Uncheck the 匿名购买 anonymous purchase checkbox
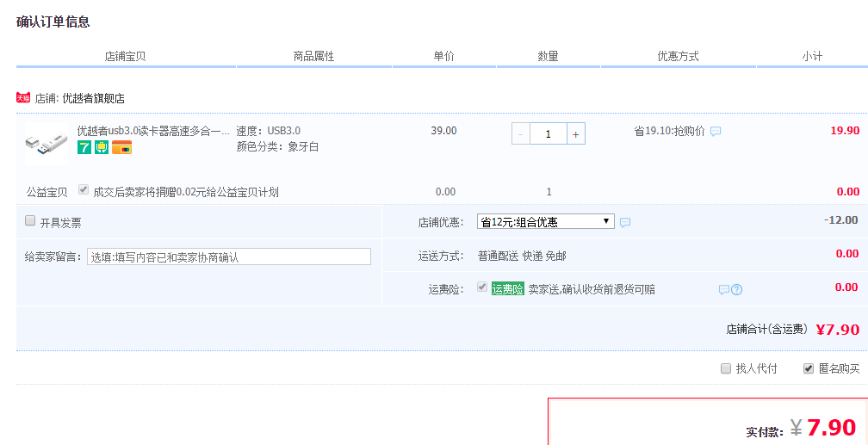Image resolution: width=868 pixels, height=445 pixels. pos(809,368)
